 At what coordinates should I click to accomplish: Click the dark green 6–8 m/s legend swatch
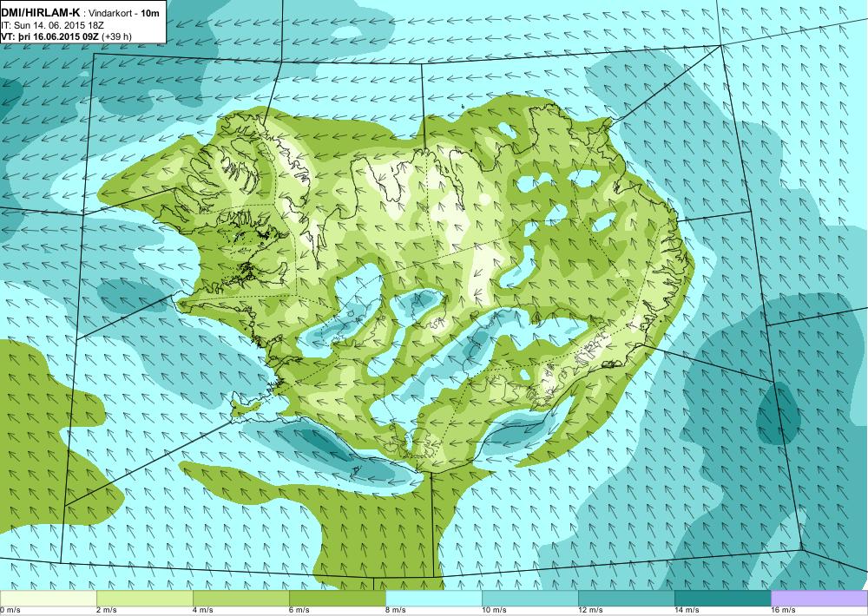(x=337, y=599)
